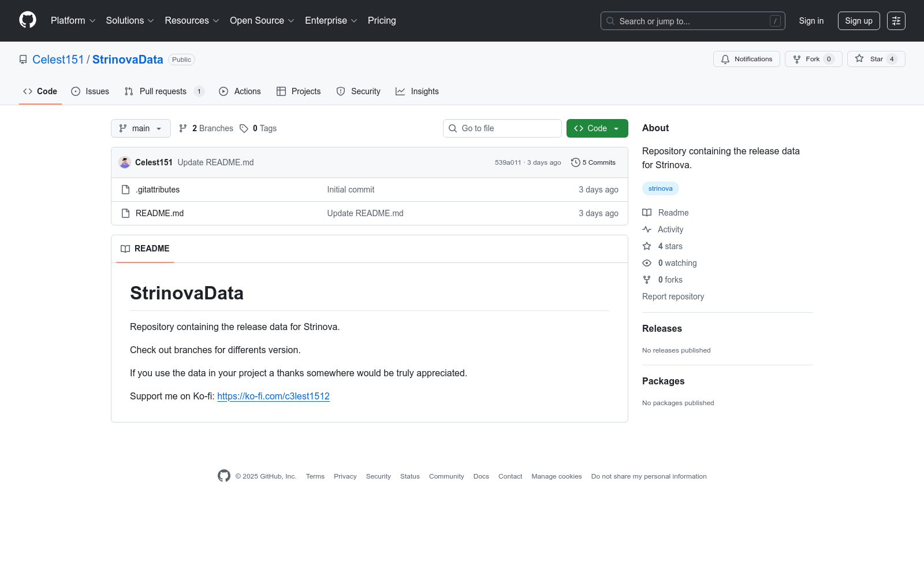Open the command palette icon button
Viewport: 924px width, 578px height.
[x=896, y=21]
